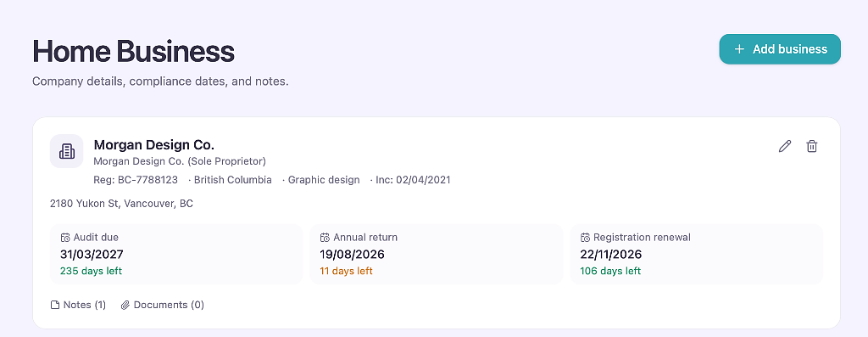868x337 pixels.
Task: Click the Morgan Design Co. bold title
Action: tap(154, 144)
